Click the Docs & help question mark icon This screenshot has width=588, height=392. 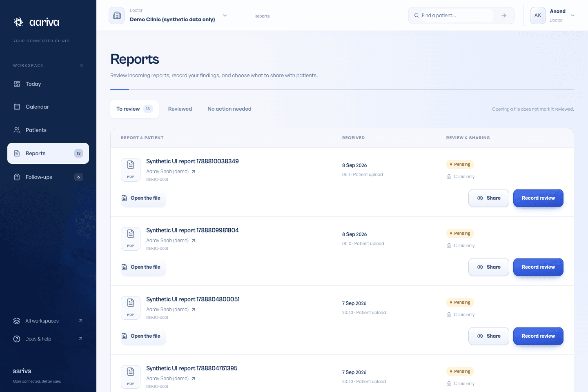pyautogui.click(x=17, y=339)
